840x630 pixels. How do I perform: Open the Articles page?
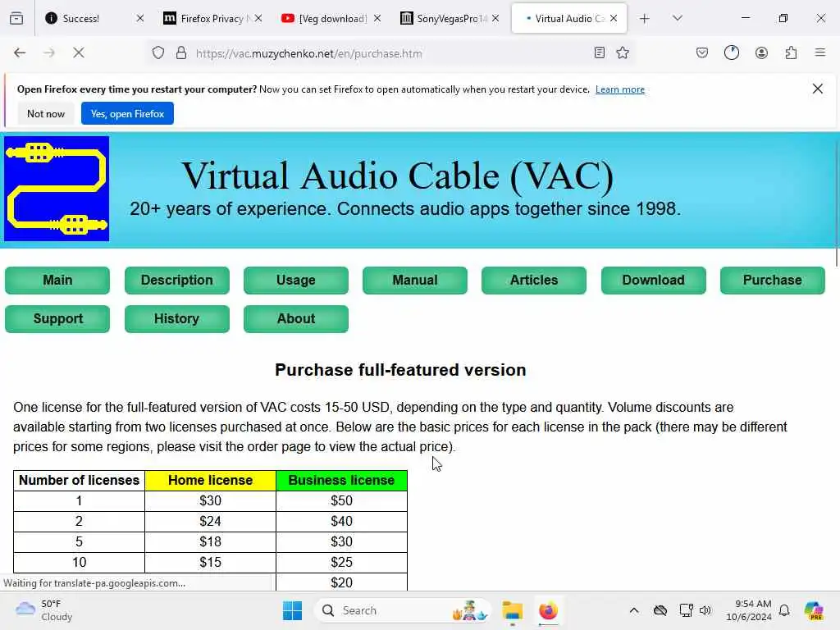point(533,281)
